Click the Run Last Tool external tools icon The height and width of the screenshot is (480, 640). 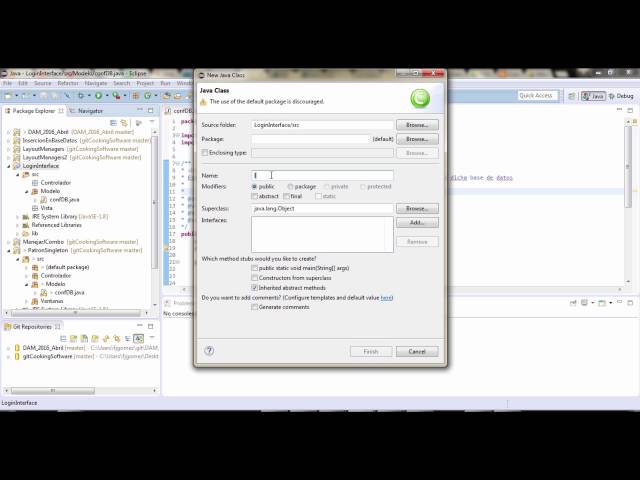[x=116, y=96]
